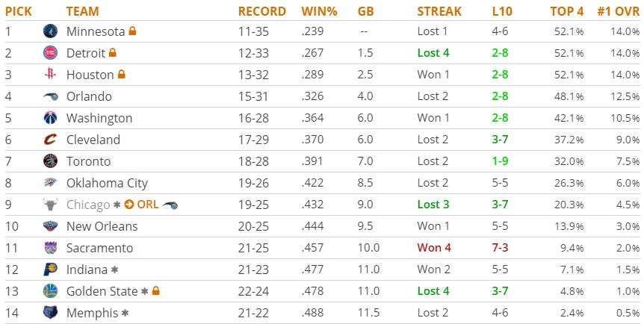The width and height of the screenshot is (644, 324).
Task: Sort table by RECORD column header
Action: click(262, 11)
